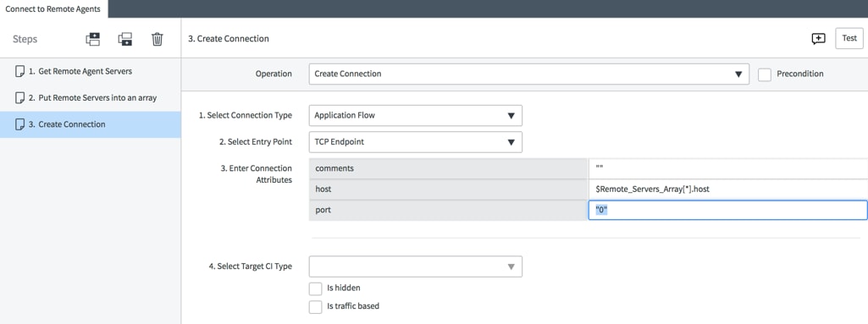
Task: Select step 1 Get Remote Agent Servers
Action: pos(91,71)
